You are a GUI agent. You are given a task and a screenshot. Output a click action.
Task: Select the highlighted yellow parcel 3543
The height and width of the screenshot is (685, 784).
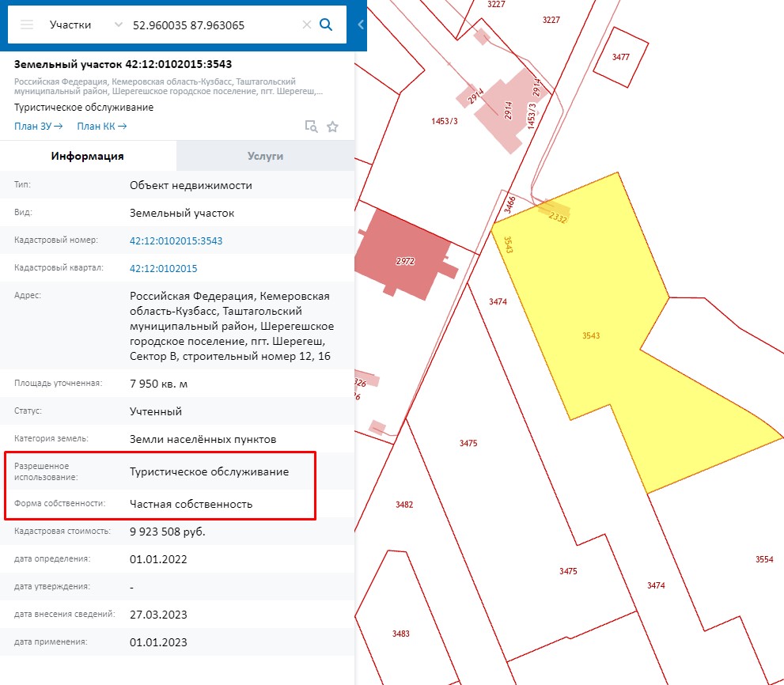(591, 335)
